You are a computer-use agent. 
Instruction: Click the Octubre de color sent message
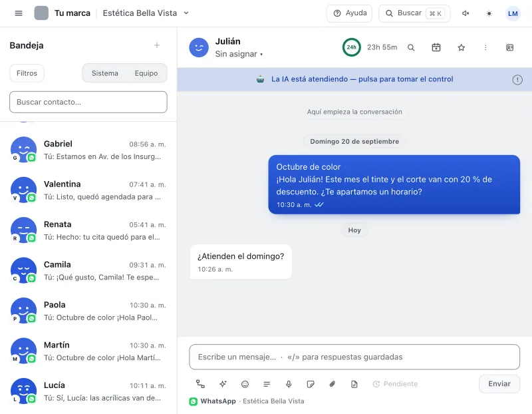tap(394, 185)
